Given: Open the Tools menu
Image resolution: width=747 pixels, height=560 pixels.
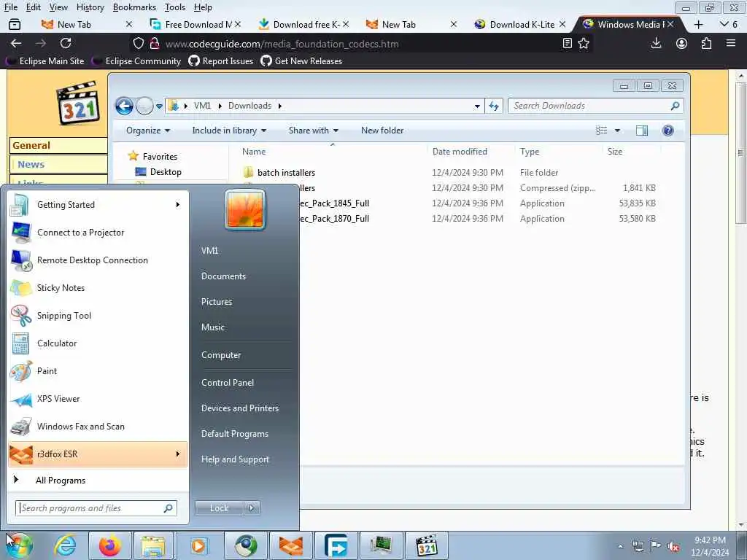Looking at the screenshot, I should 175,7.
